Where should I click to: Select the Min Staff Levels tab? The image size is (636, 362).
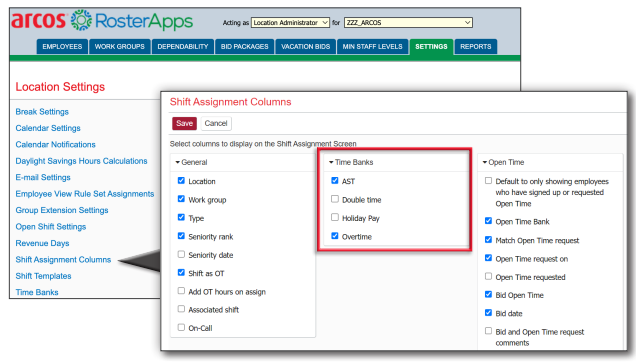coord(372,47)
